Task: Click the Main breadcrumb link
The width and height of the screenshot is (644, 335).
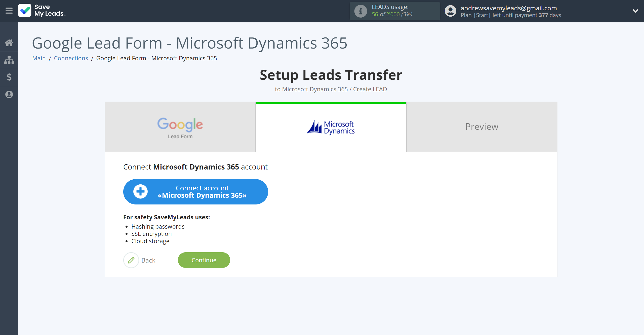Action: (39, 58)
